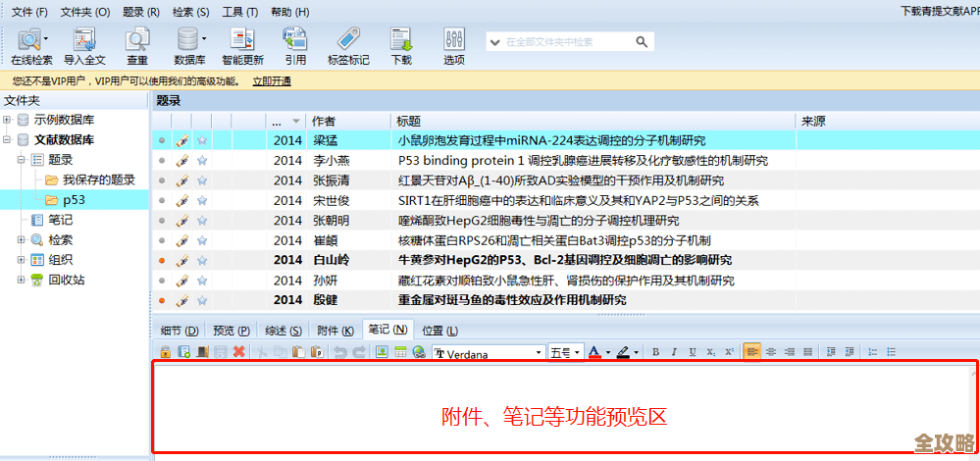Delete the note with the red X icon
This screenshot has width=980, height=461.
click(238, 352)
